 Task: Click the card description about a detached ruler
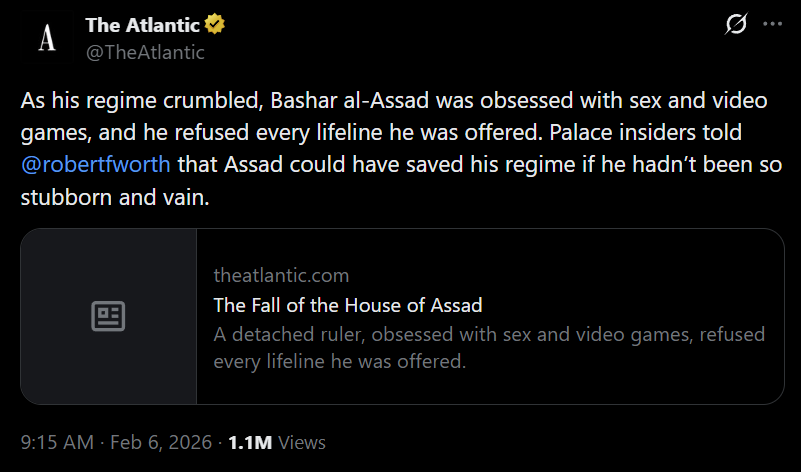click(x=489, y=335)
